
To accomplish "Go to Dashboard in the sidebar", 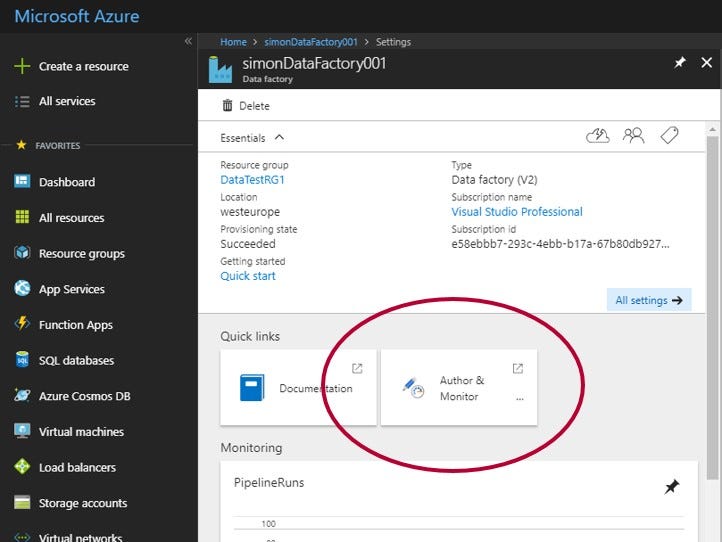I will [66, 182].
